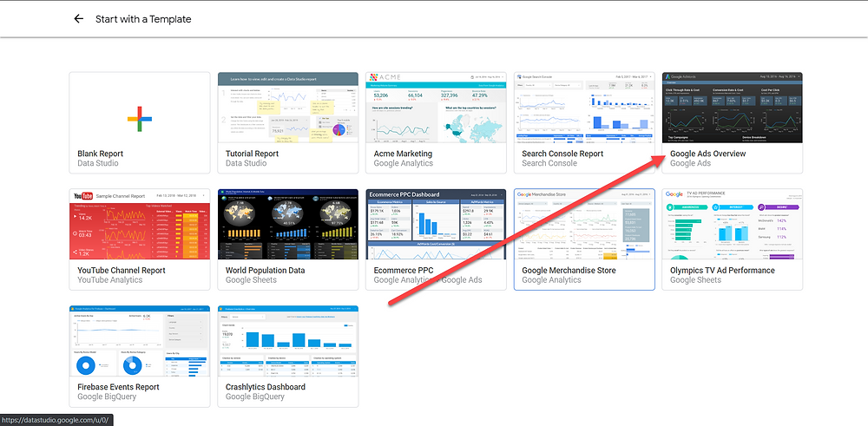Open the Google Ads Overview thumbnail

pos(732,108)
